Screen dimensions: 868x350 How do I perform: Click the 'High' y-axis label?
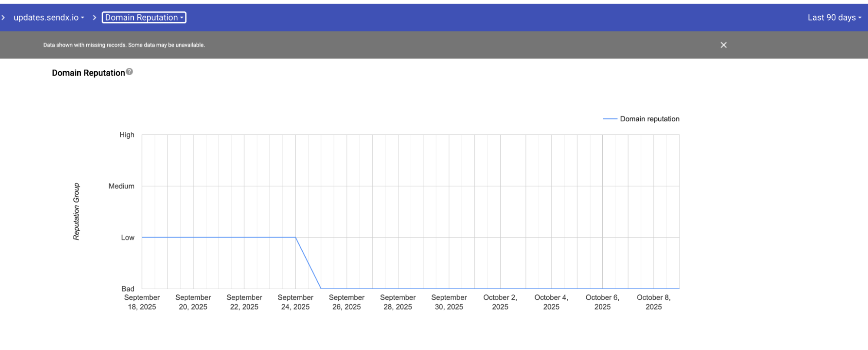coord(127,135)
